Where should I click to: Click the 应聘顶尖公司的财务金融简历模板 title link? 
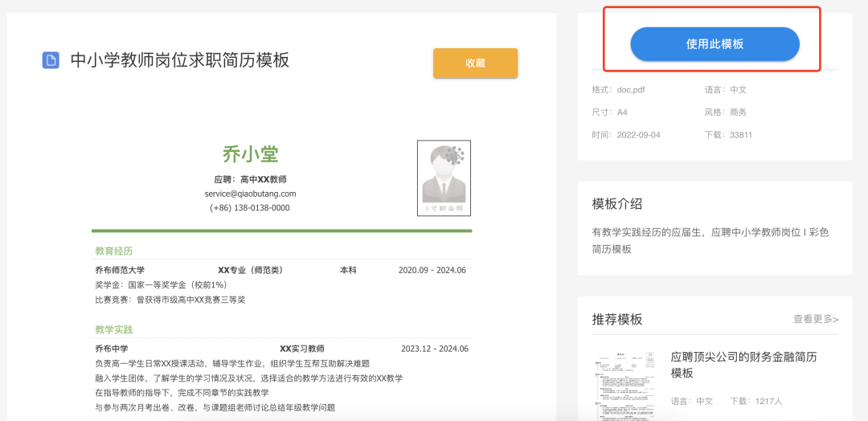point(743,365)
